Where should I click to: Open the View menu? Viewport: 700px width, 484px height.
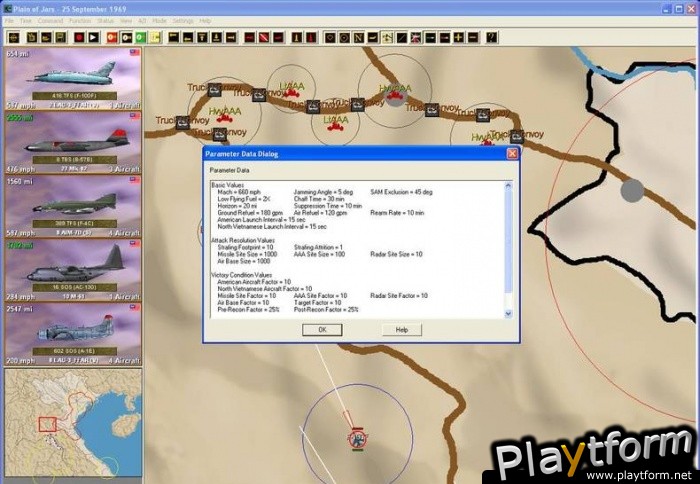pos(126,21)
